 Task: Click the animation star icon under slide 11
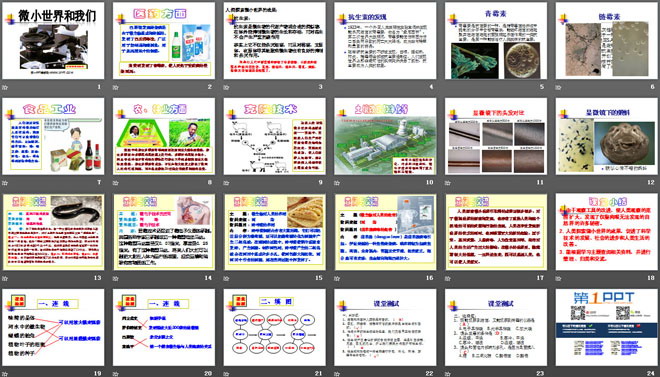pyautogui.click(x=447, y=183)
